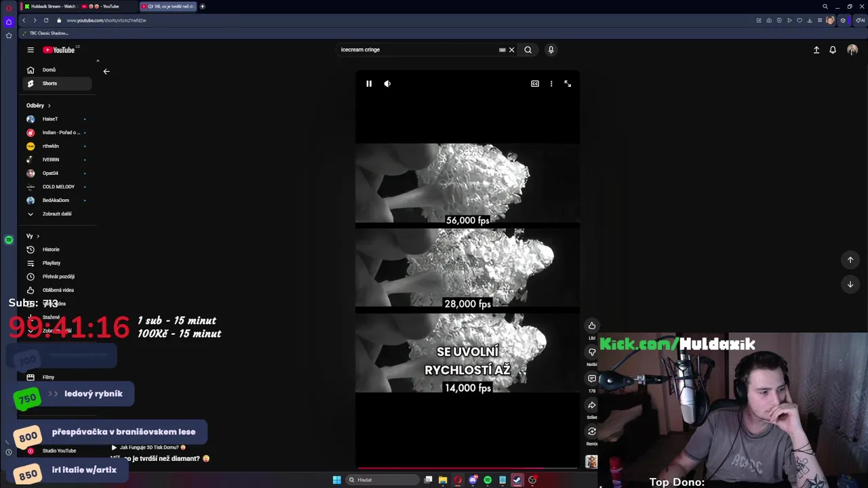Open Historie in the sidebar
868x488 pixels.
(57, 249)
